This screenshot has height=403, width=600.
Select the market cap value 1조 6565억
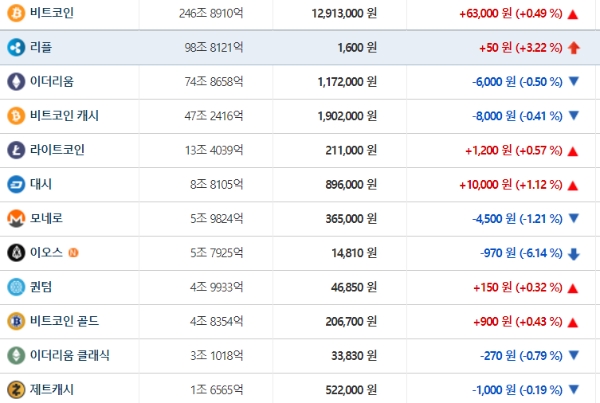[217, 390]
